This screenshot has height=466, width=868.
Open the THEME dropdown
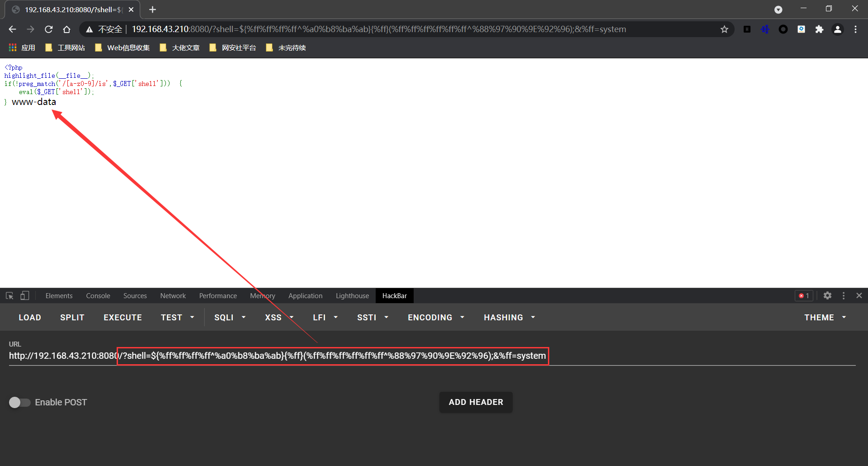tap(825, 318)
